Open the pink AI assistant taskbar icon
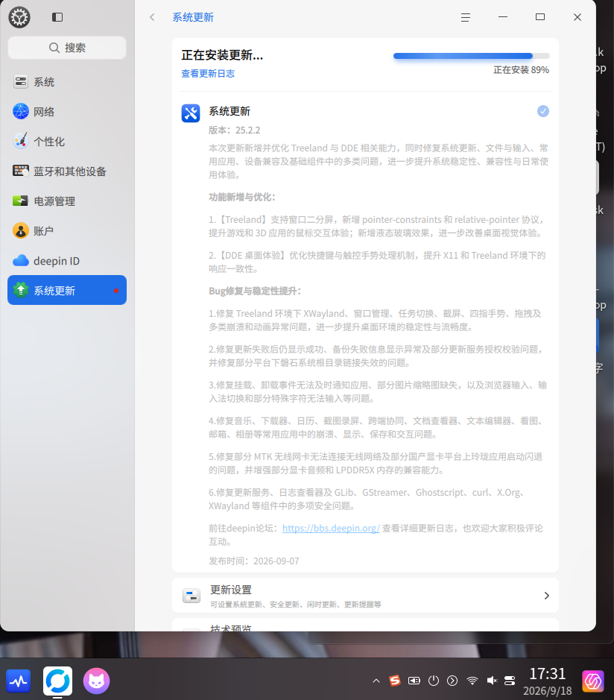This screenshot has width=614, height=700. (x=593, y=681)
